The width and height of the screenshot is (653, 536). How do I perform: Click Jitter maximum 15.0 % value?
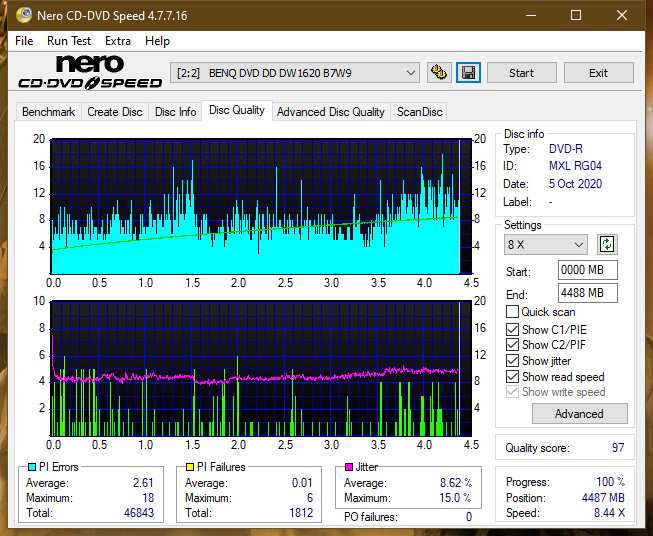tap(455, 498)
